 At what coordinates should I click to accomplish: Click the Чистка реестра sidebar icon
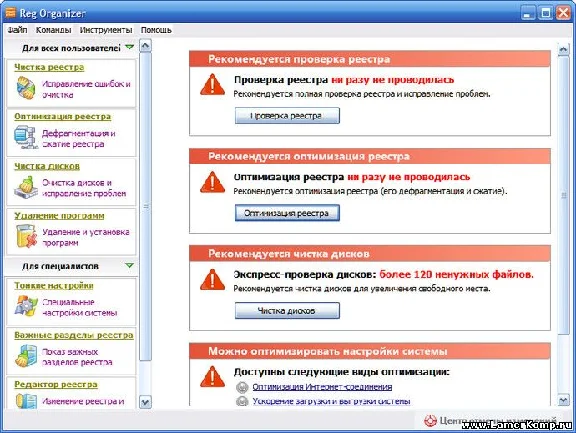click(x=26, y=88)
